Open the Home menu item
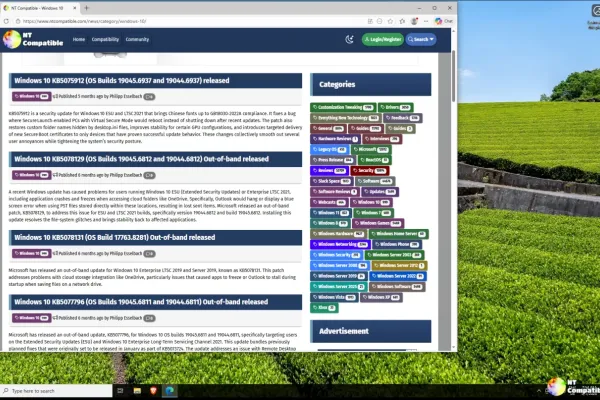 click(79, 39)
